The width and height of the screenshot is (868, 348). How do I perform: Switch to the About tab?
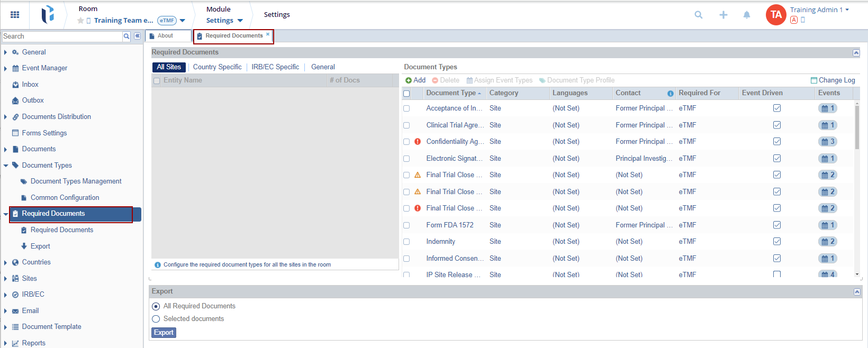(x=165, y=36)
